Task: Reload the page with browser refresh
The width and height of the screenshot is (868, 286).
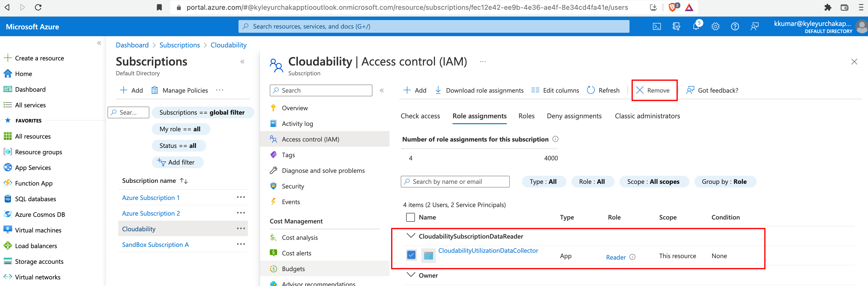Action: pyautogui.click(x=38, y=7)
